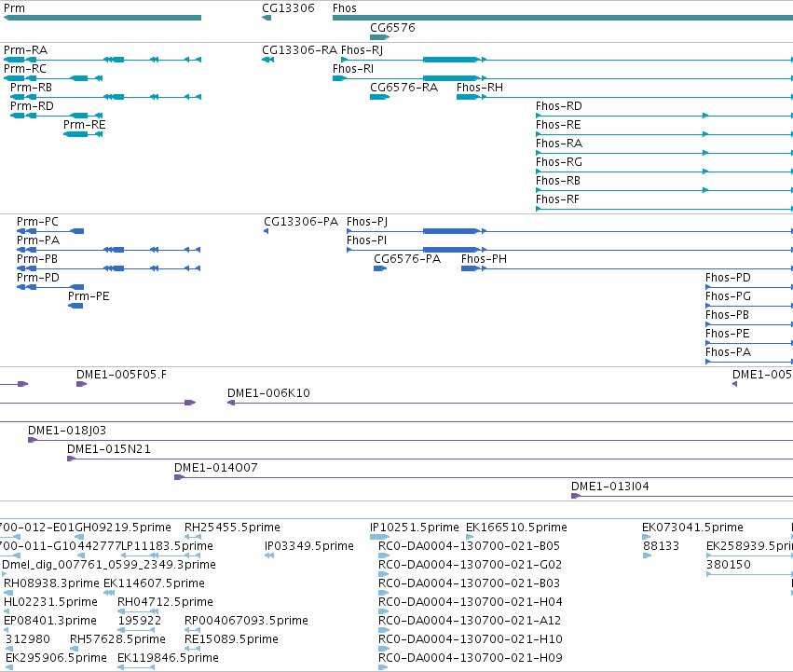Select EST RH25455.5prime

pyautogui.click(x=193, y=537)
